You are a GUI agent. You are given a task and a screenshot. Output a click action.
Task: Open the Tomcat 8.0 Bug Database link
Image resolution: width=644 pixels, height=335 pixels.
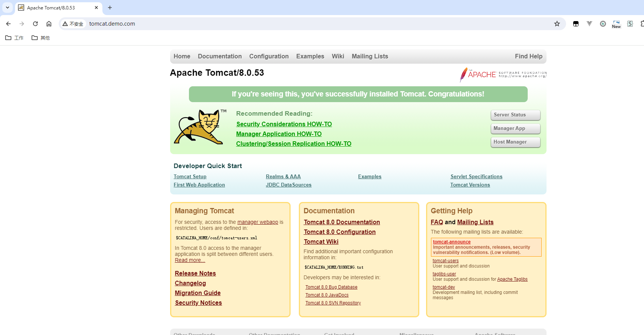coord(331,287)
